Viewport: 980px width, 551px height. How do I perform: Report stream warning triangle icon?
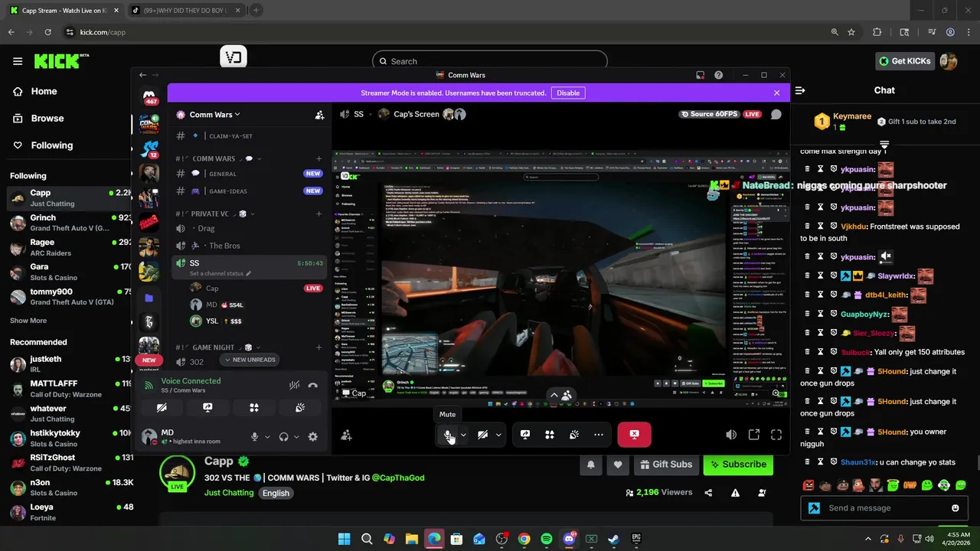point(735,493)
